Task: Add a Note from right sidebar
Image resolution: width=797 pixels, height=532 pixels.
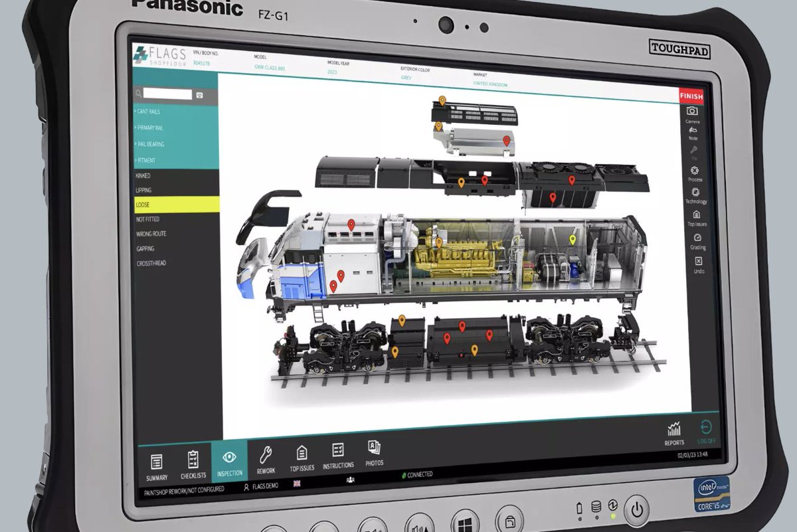Action: pos(693,133)
